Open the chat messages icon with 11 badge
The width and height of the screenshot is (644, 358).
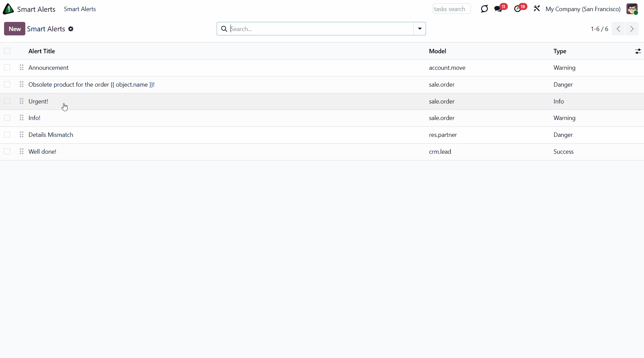point(498,9)
